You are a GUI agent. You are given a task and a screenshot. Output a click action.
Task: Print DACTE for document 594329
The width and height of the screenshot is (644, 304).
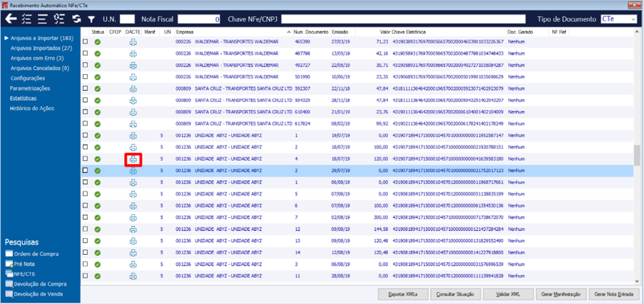click(x=133, y=100)
